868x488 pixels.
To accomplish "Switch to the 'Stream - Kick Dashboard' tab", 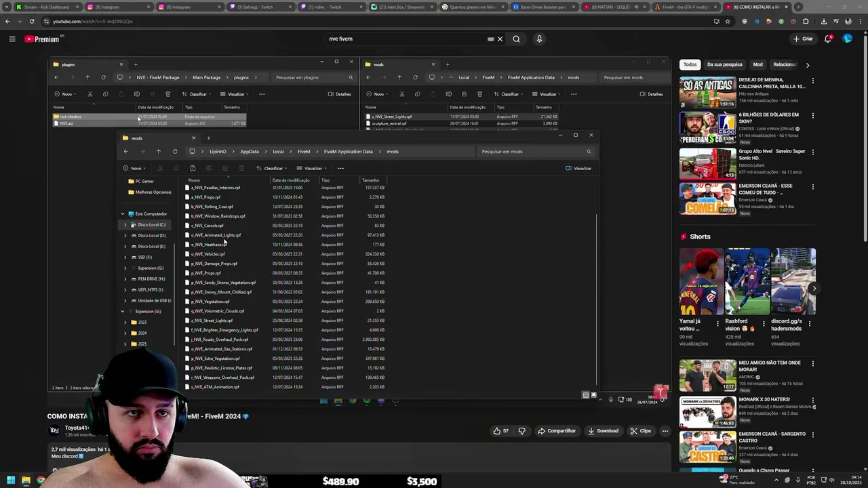I will pyautogui.click(x=46, y=7).
